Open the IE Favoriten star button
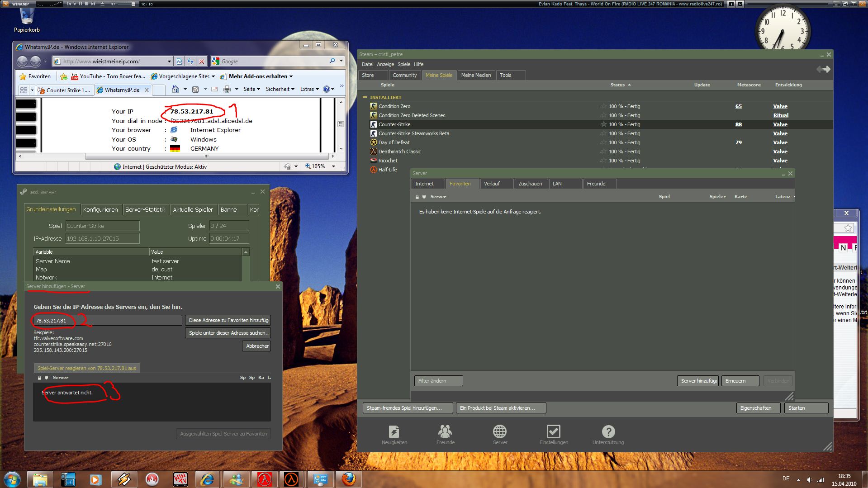Screen dimensions: 868x488 pos(35,76)
